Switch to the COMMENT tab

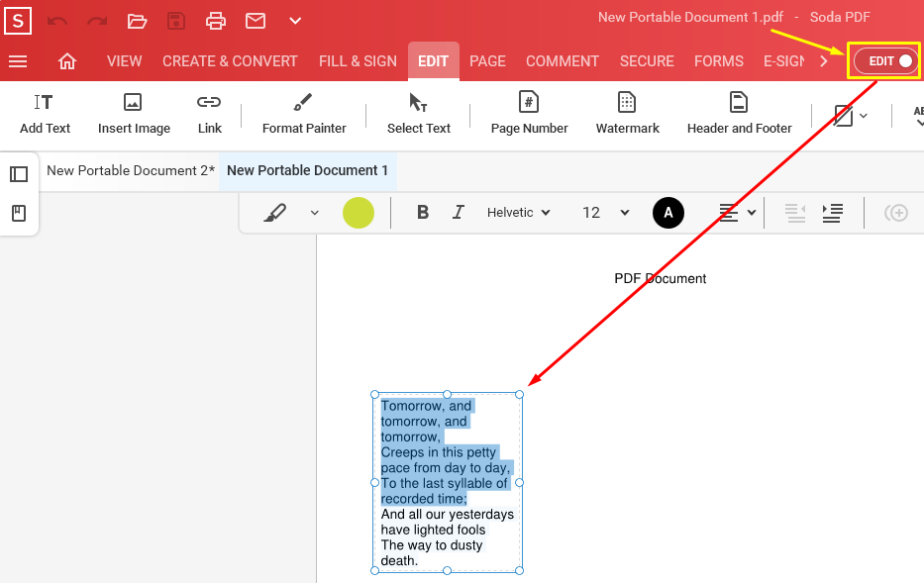click(x=563, y=61)
